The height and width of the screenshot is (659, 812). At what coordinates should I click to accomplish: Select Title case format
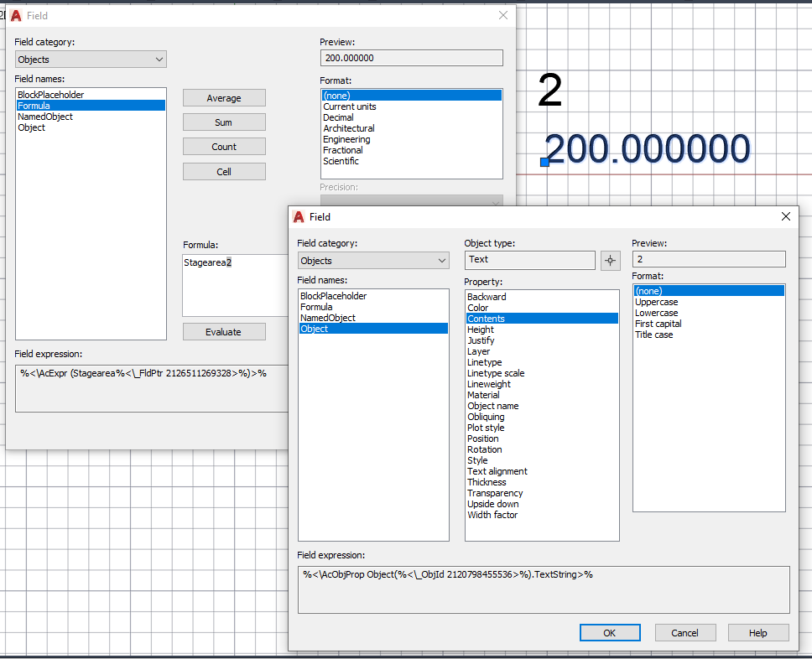[653, 335]
